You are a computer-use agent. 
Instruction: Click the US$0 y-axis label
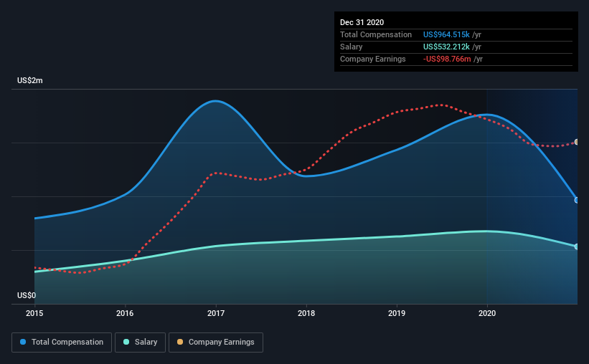coord(27,296)
